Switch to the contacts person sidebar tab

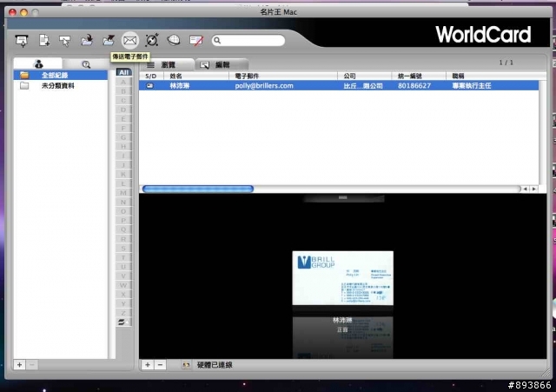coord(38,64)
